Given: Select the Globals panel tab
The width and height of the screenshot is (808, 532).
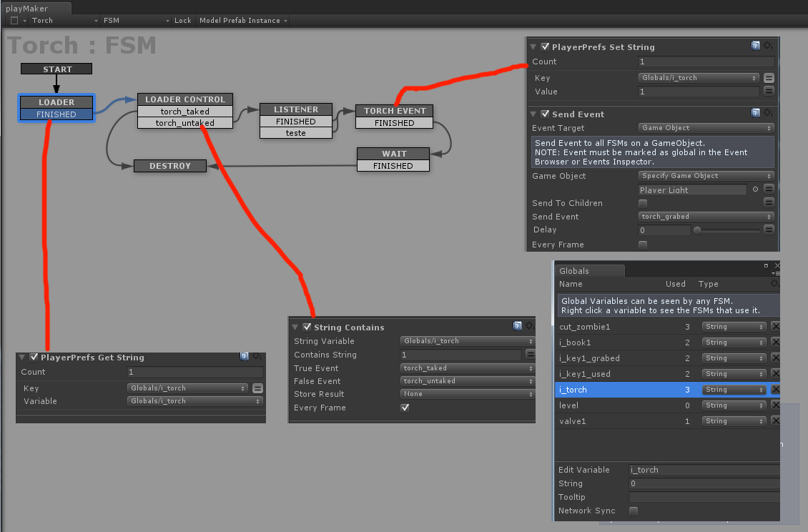Looking at the screenshot, I should coord(590,270).
